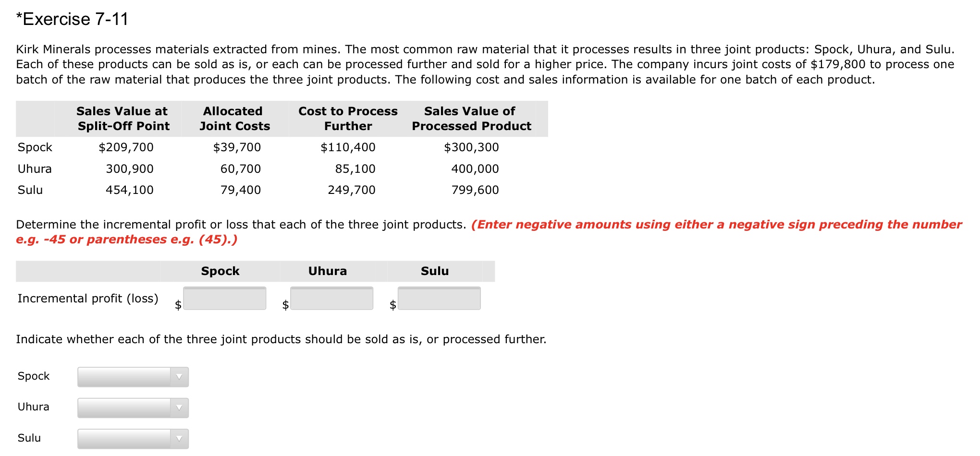Open the Sulu decision dropdown
980x456 pixels.
[133, 438]
